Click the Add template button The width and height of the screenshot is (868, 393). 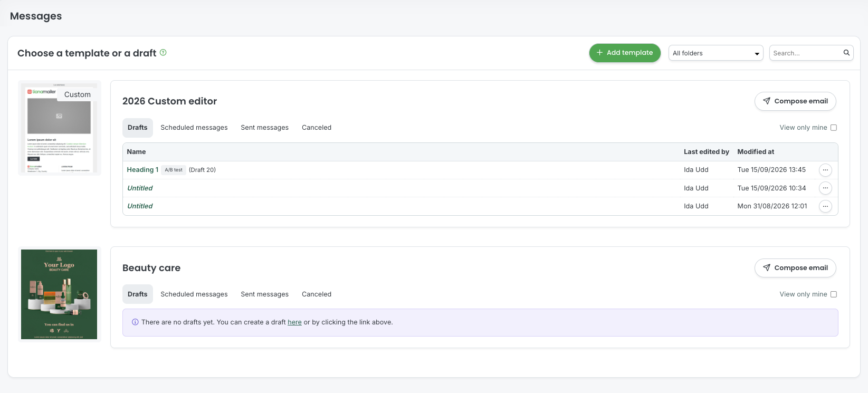[625, 53]
